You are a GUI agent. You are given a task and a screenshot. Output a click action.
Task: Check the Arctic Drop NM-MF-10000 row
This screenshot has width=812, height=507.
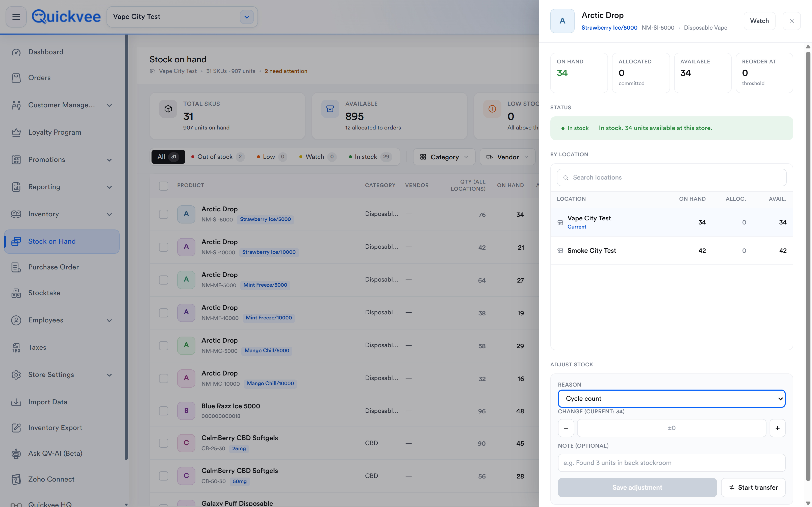click(164, 313)
